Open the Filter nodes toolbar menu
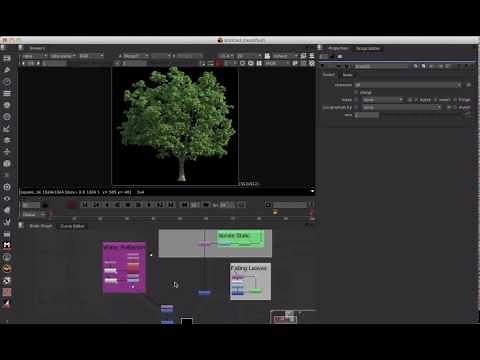 [x=7, y=117]
